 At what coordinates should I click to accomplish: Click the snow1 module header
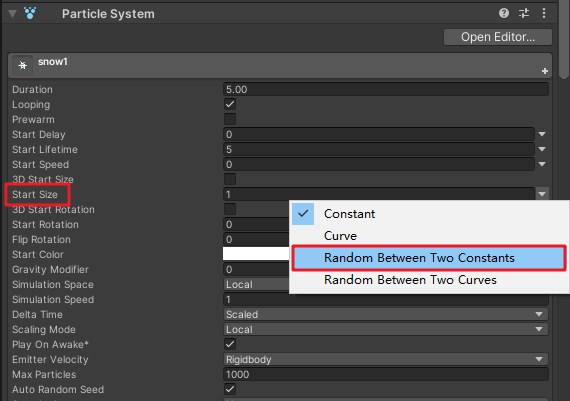[280, 65]
